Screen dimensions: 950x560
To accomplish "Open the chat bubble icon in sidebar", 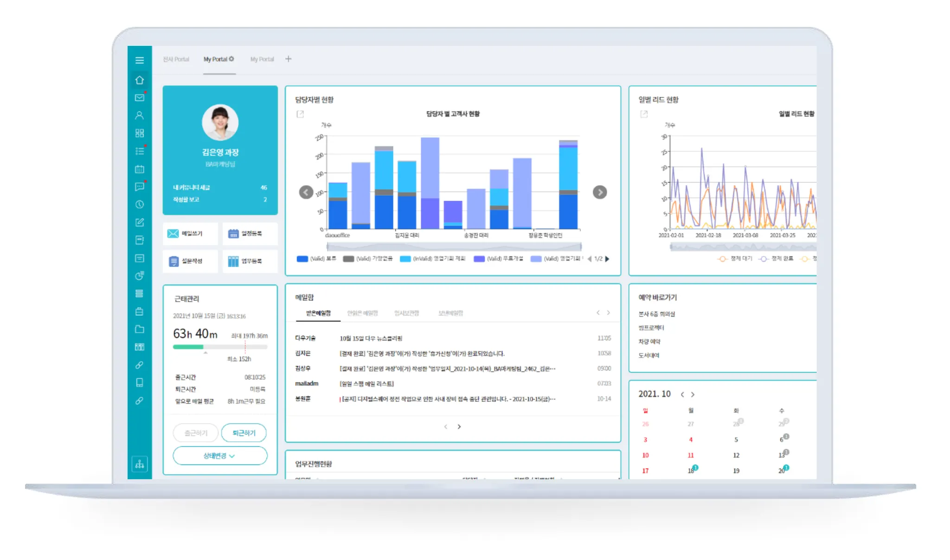I will [140, 187].
